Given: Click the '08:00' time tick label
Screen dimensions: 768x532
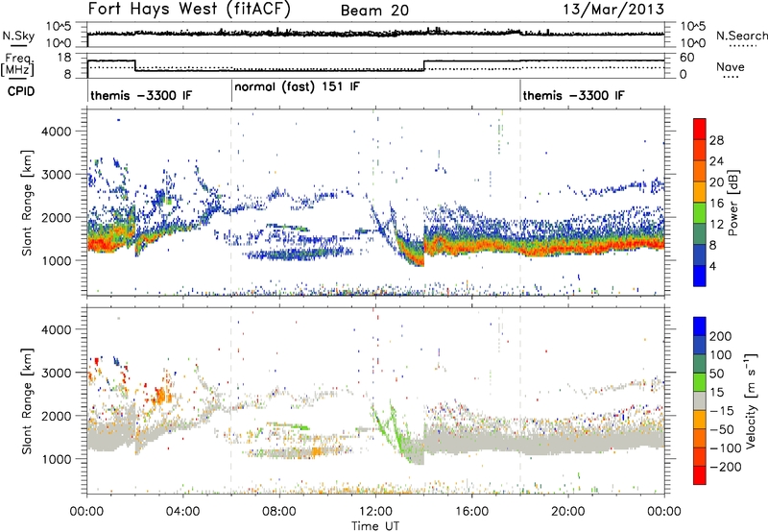Looking at the screenshot, I should coord(278,512).
